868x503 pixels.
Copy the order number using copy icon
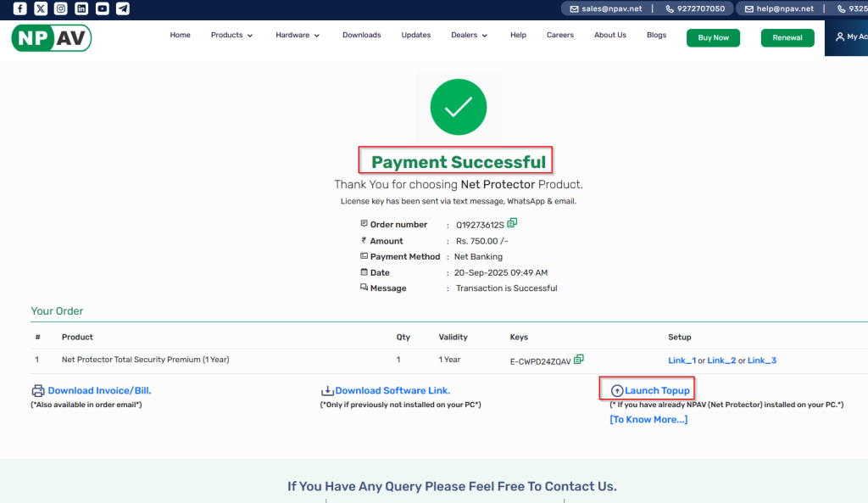(512, 224)
